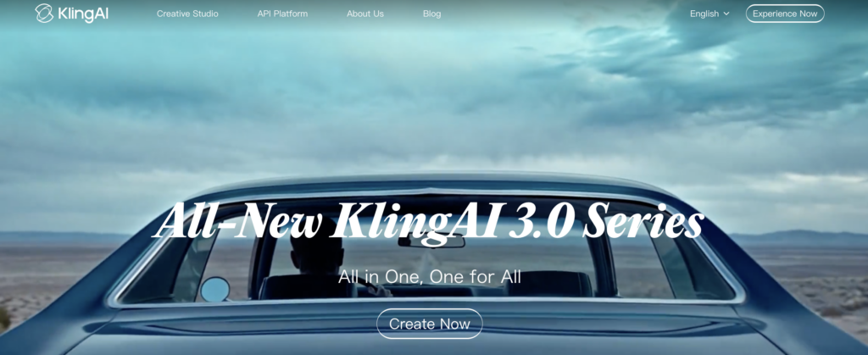Visit the Blog link in navigation

tap(431, 14)
